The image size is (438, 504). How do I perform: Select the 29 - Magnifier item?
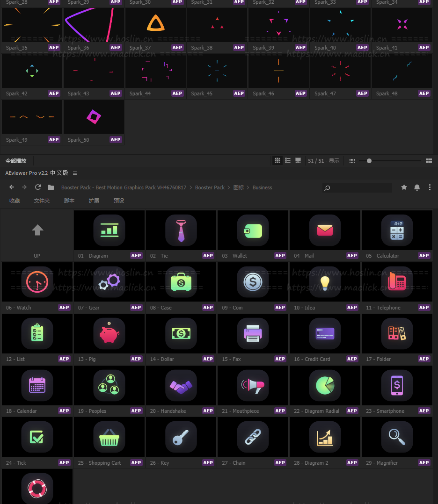(397, 442)
